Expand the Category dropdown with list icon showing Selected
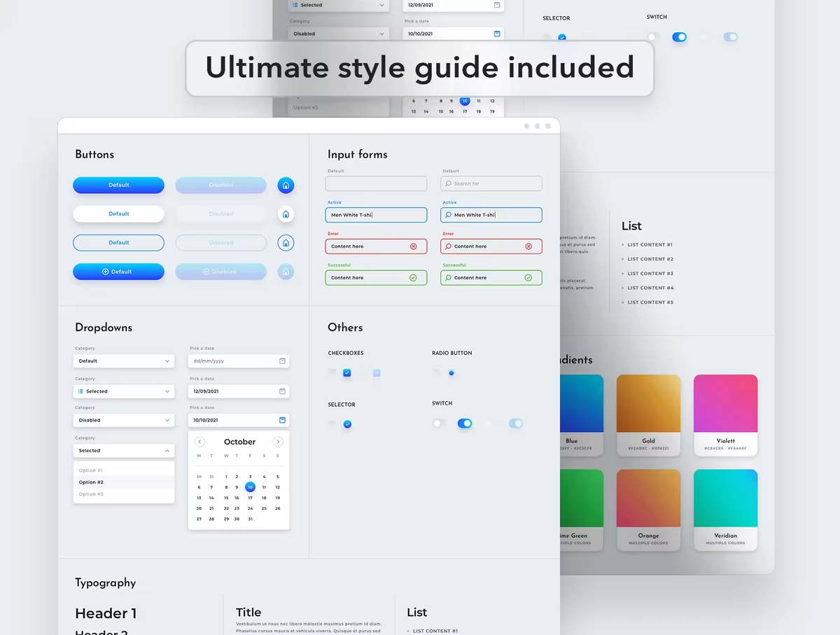This screenshot has width=840, height=635. tap(124, 391)
